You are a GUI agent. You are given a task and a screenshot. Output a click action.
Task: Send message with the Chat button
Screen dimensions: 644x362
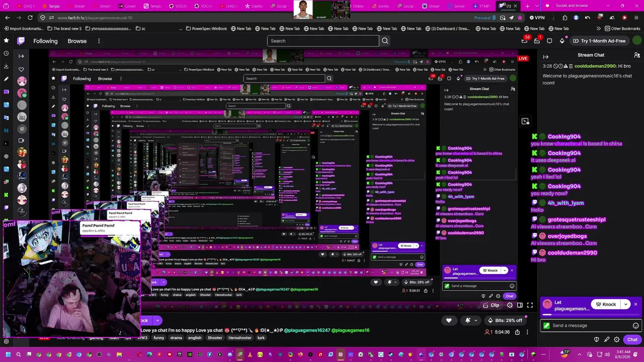(x=632, y=339)
